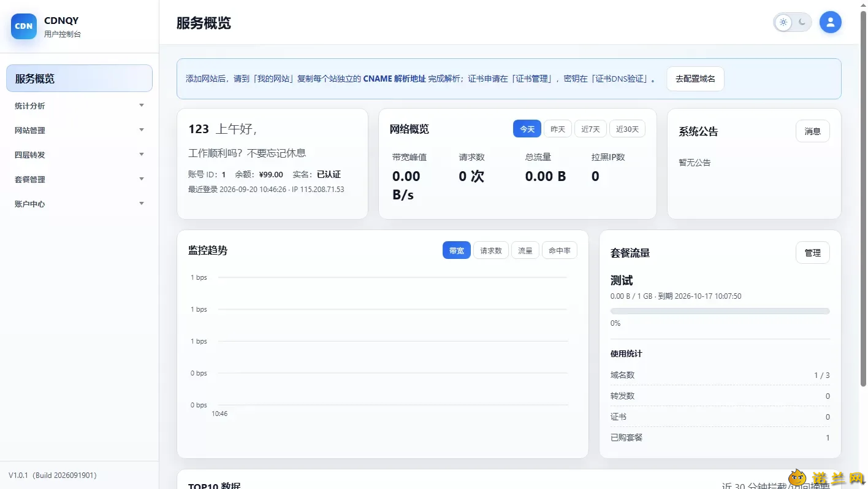868x489 pixels.
Task: Click the package traffic progress bar
Action: [x=720, y=311]
